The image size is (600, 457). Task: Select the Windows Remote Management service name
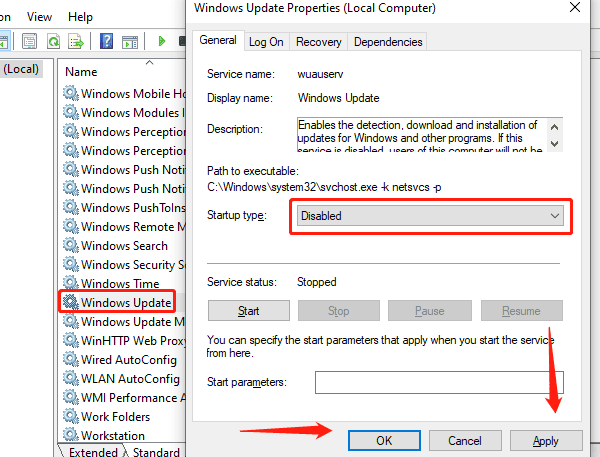[133, 227]
